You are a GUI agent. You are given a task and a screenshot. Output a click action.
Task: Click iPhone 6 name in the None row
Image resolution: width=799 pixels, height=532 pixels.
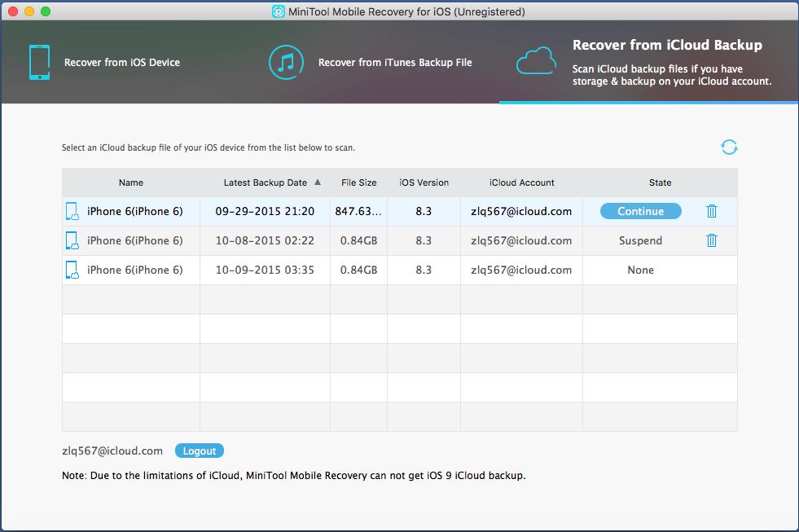(135, 270)
